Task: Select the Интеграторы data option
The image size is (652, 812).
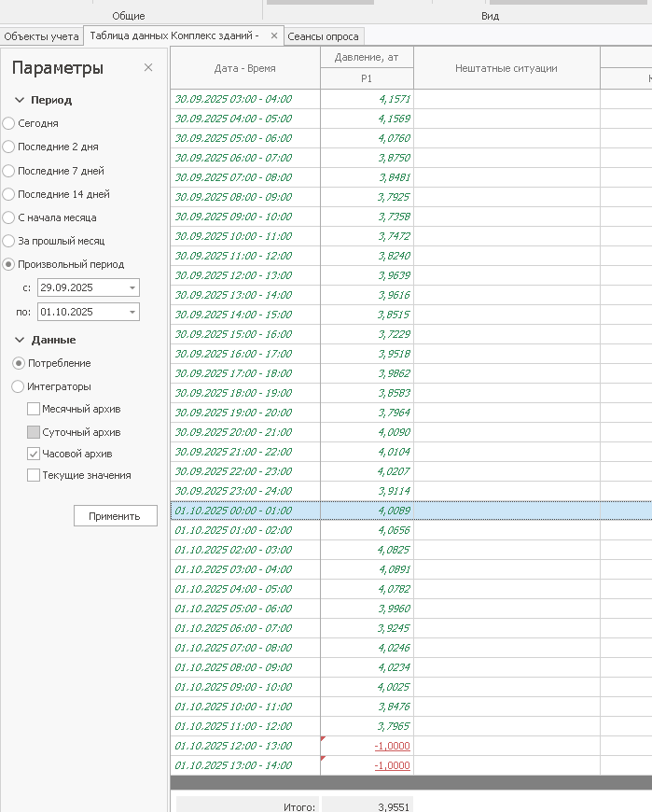Action: (x=18, y=386)
